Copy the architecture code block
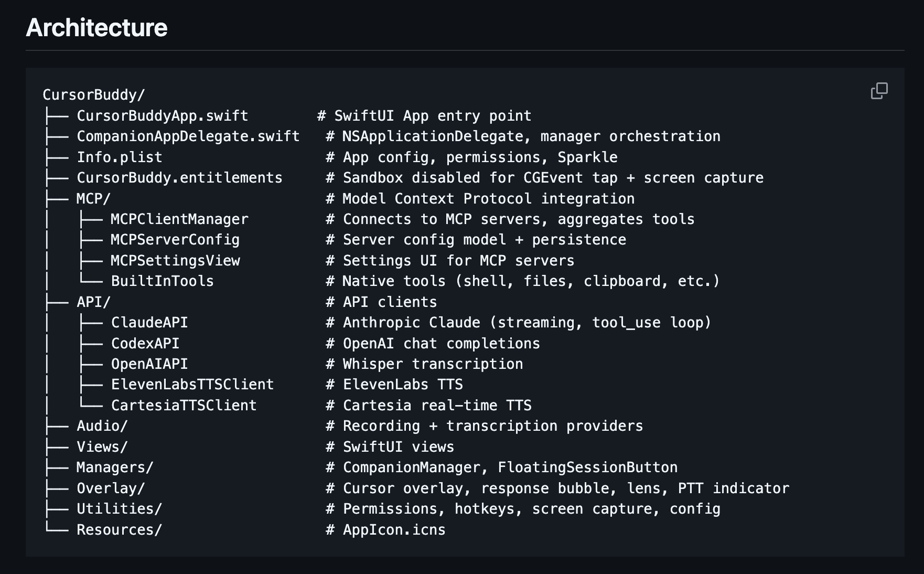924x574 pixels. [x=879, y=91]
